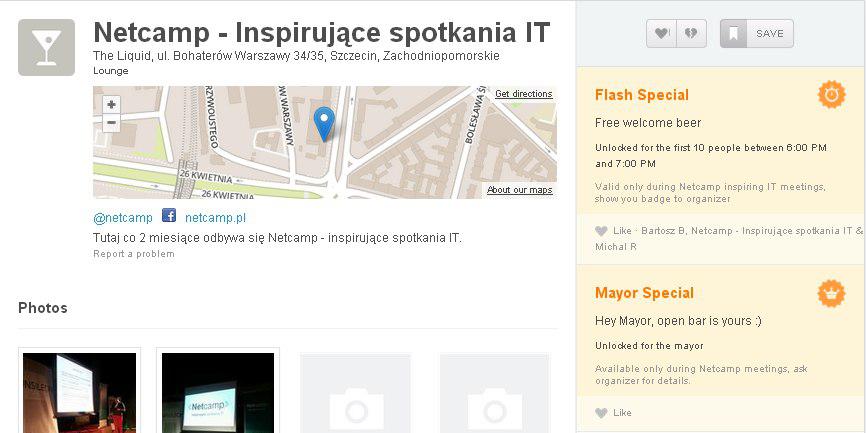
Task: Visit the @netcamp Twitter link
Action: pos(123,217)
